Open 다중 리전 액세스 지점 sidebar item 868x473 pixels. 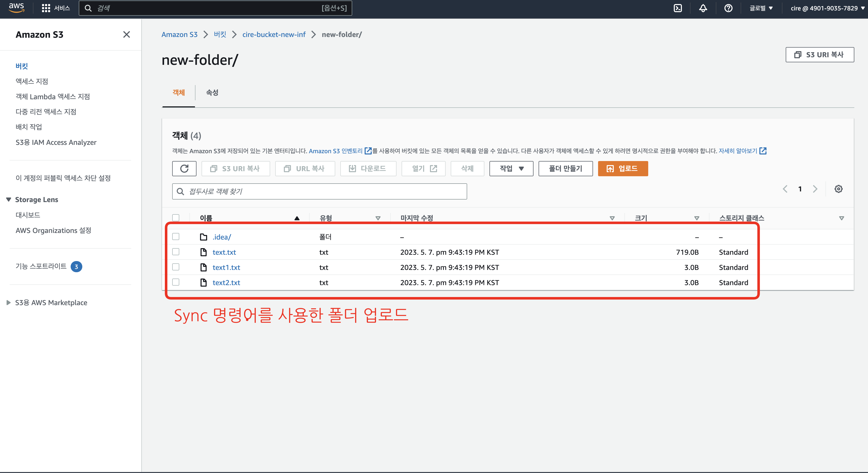click(x=46, y=111)
